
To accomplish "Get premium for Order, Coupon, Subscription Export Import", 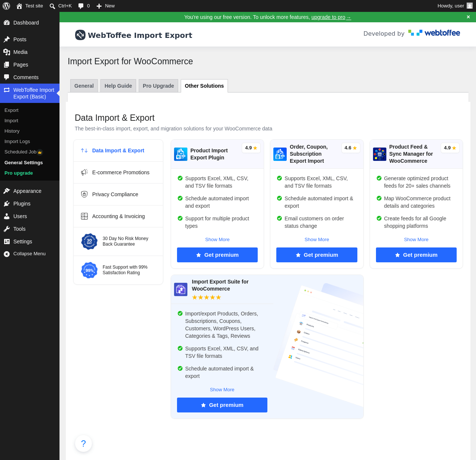I will [x=317, y=255].
